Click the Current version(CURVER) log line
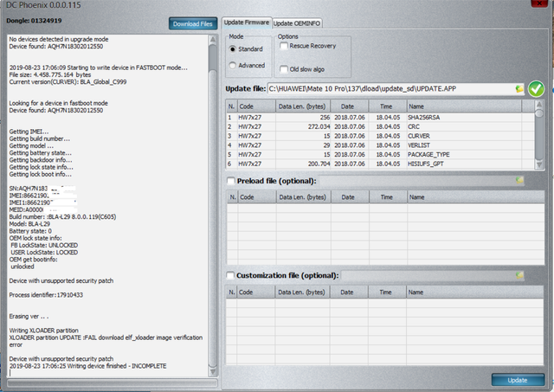 pos(68,82)
